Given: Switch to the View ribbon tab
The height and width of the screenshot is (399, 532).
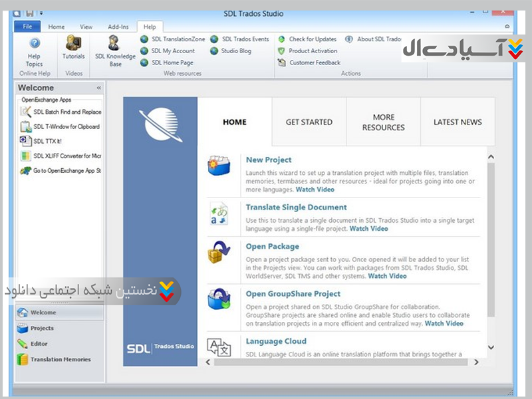Looking at the screenshot, I should pyautogui.click(x=86, y=27).
